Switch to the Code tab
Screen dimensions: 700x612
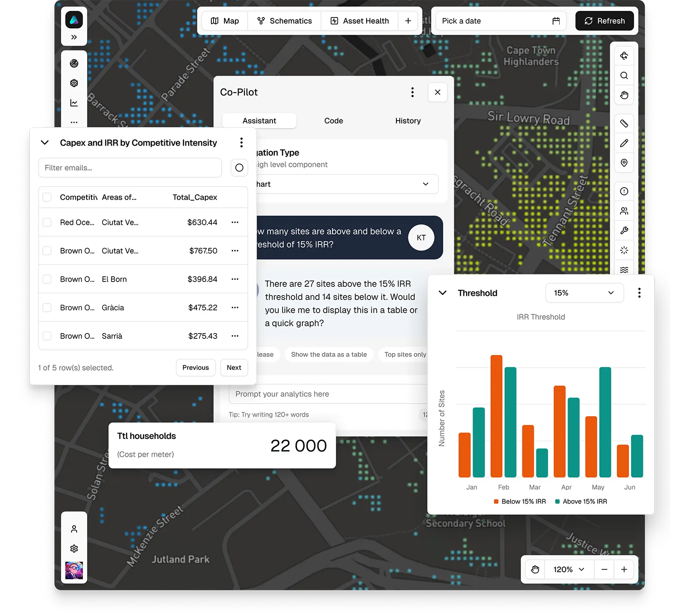(333, 121)
